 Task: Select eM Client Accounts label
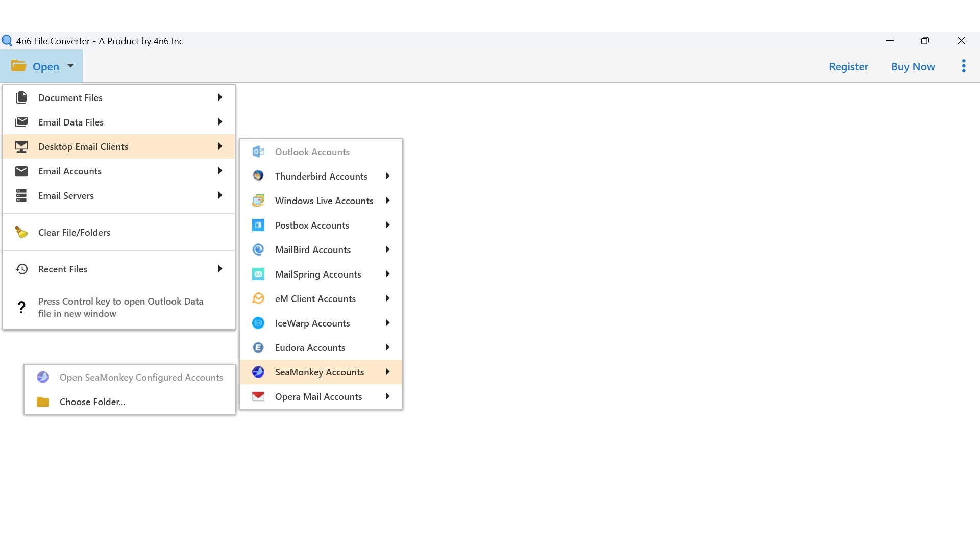click(x=315, y=298)
